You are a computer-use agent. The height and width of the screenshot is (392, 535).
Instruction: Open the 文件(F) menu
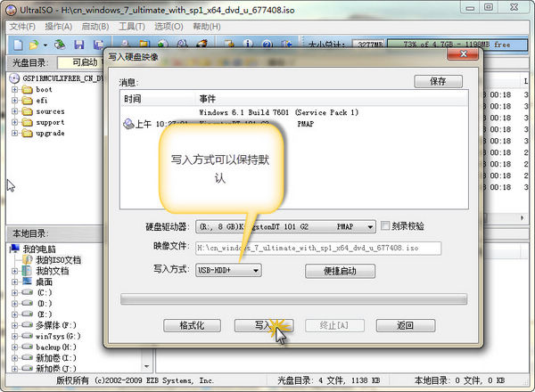tap(22, 27)
